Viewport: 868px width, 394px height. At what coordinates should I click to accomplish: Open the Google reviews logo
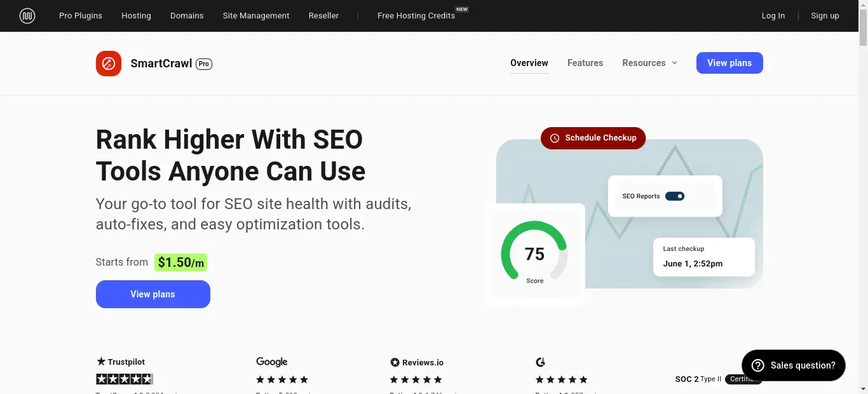coord(272,362)
